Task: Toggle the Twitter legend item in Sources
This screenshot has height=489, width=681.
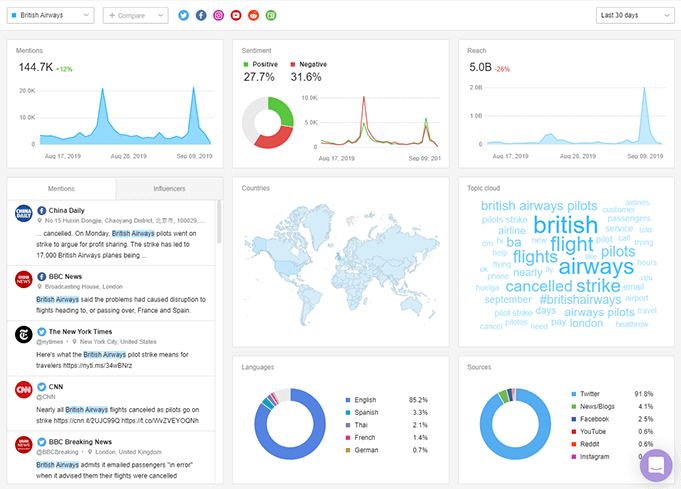Action: point(585,394)
